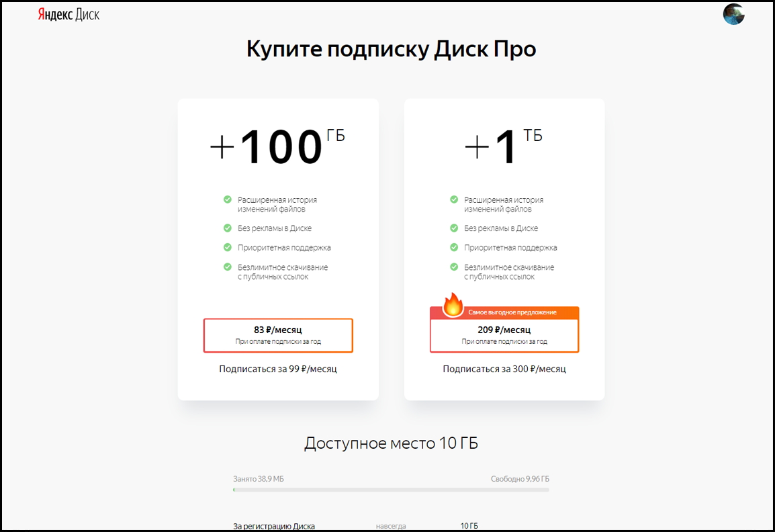
Task: Click 'Подписаться за 99 ₽/месяц'
Action: point(278,368)
